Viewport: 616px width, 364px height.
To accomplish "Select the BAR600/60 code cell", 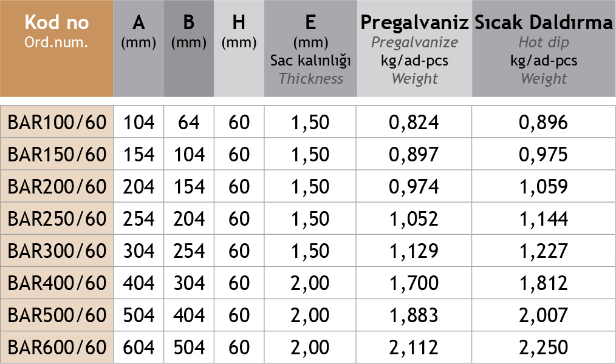I will (x=57, y=348).
